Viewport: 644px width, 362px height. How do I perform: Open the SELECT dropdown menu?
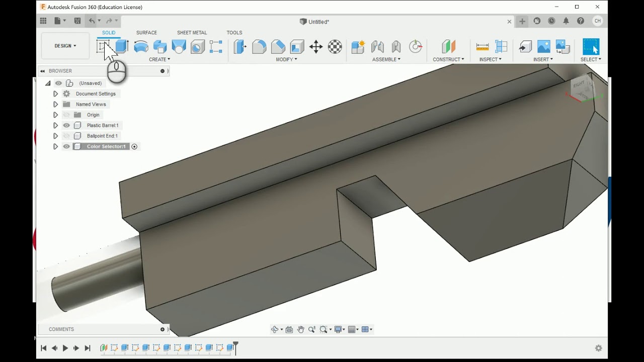point(591,59)
